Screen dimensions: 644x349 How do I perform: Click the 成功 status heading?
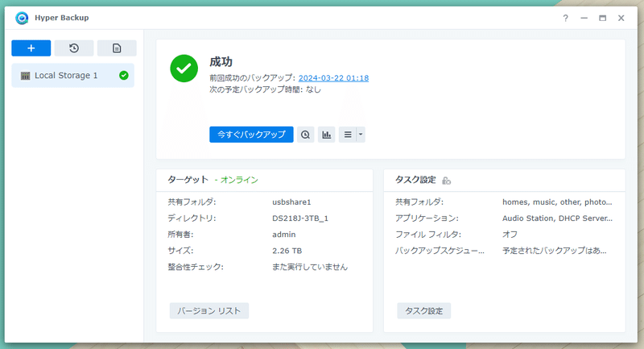[x=221, y=62]
